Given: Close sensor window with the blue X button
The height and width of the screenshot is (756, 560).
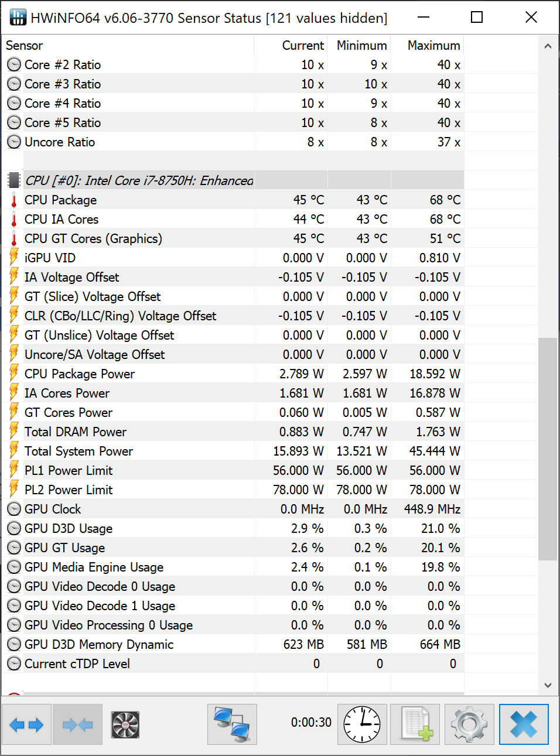Looking at the screenshot, I should [524, 724].
